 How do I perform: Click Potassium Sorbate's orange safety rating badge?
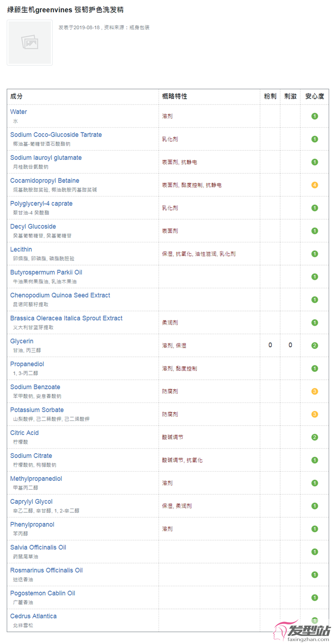tap(315, 414)
